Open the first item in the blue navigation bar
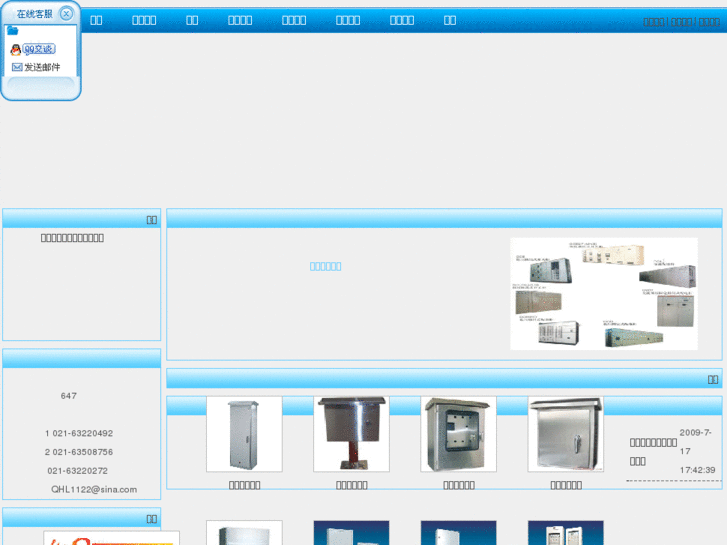The image size is (727, 545). (x=96, y=20)
